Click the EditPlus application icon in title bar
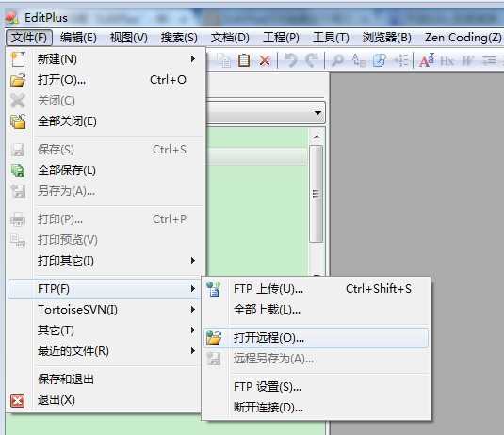Image resolution: width=504 pixels, height=435 pixels. point(12,18)
